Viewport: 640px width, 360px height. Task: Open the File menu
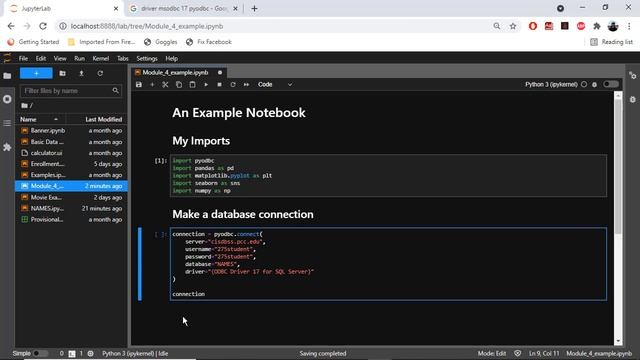23,59
